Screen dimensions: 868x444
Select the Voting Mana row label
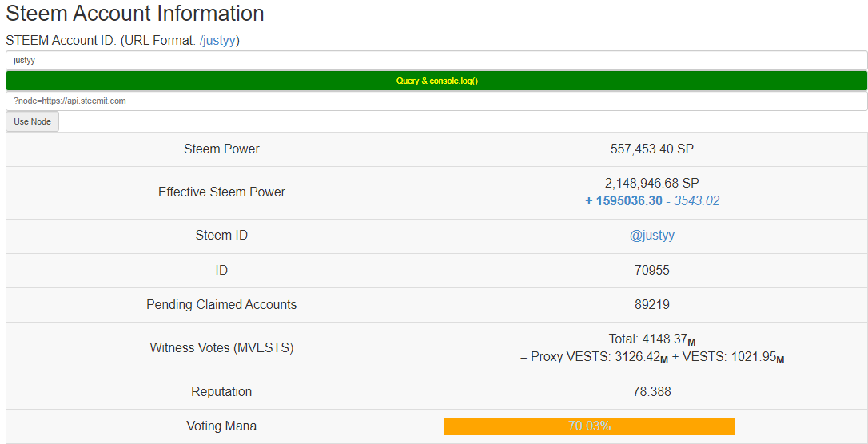221,426
